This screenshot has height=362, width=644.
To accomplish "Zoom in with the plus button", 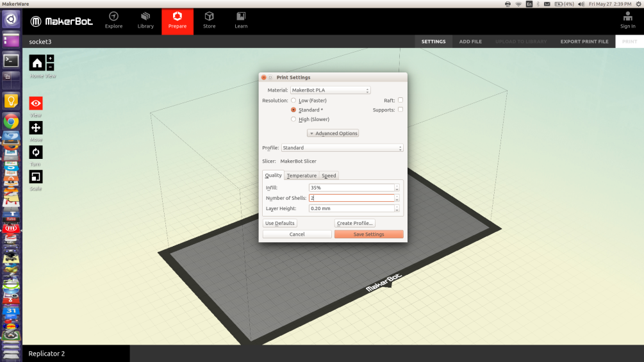I will (50, 59).
